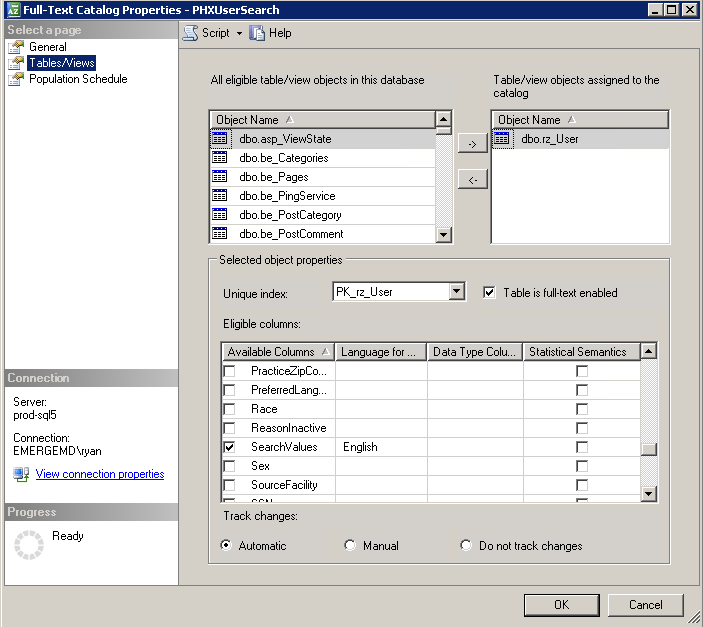The image size is (703, 627).
Task: Check the SourceFacility column checkbox
Action: coord(229,485)
